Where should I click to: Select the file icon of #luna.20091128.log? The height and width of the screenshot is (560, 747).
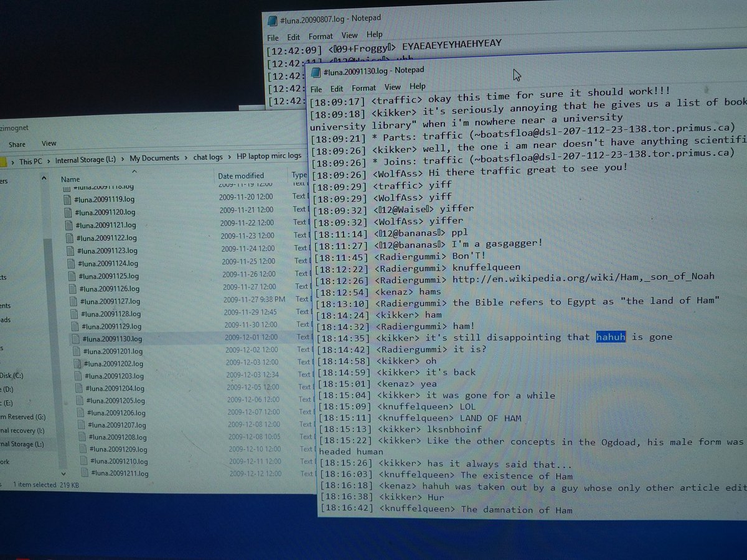click(x=75, y=314)
